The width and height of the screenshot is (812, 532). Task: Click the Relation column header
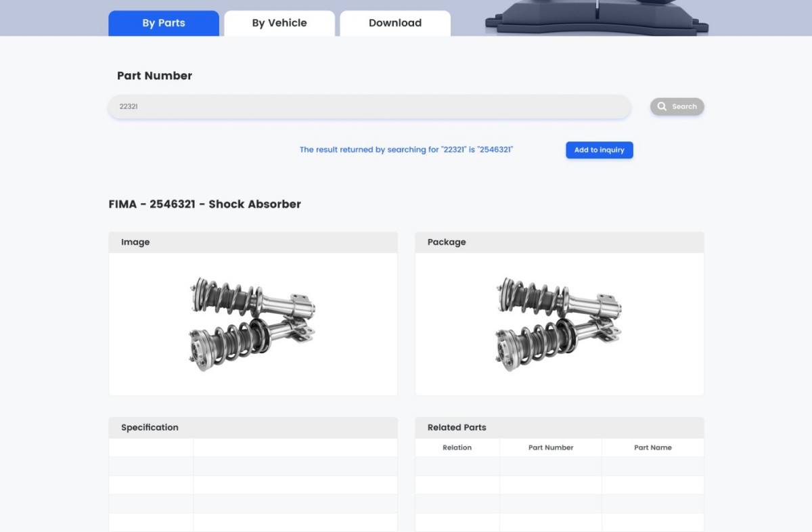[457, 448]
